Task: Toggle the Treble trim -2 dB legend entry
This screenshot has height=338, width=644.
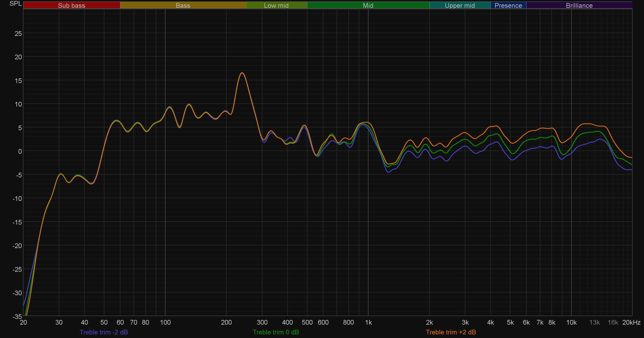Action: (104, 332)
